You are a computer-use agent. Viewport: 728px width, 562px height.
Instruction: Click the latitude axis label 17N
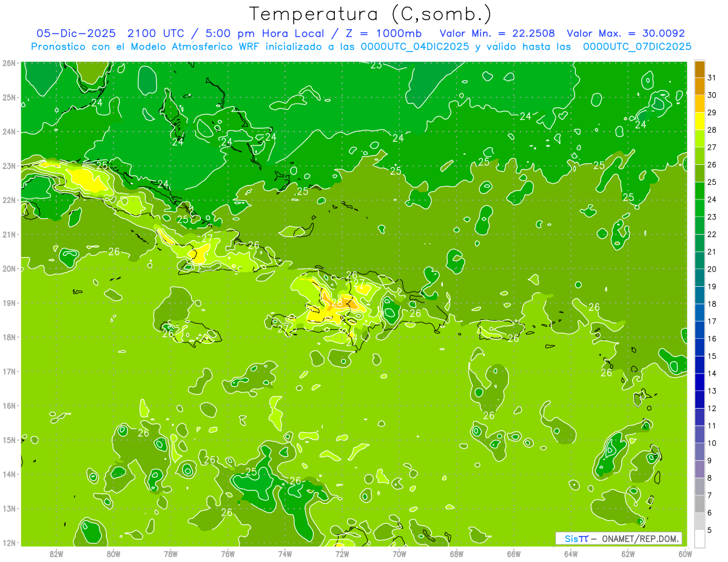click(9, 371)
